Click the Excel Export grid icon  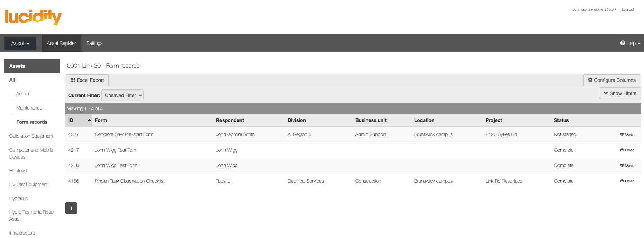(73, 80)
